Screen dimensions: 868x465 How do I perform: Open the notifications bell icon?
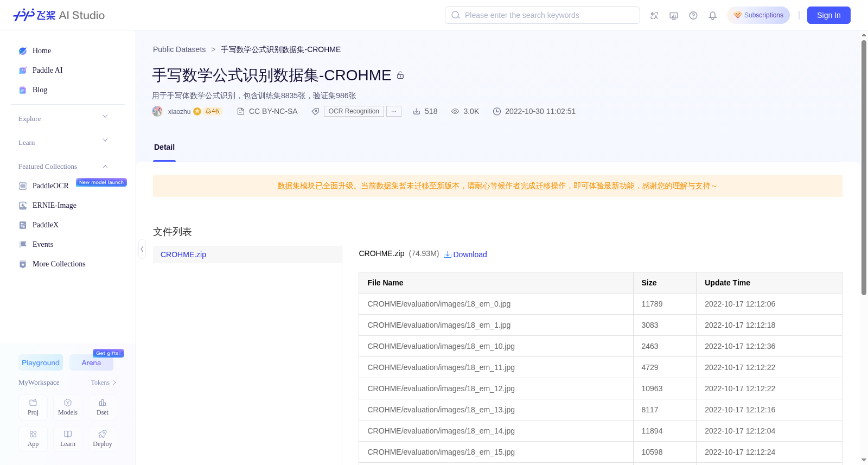point(713,16)
